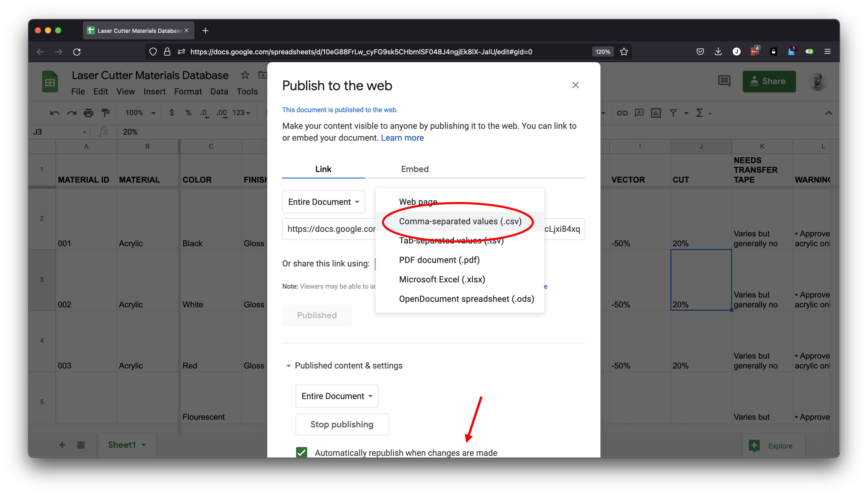Close the Publish to the web dialog
The height and width of the screenshot is (495, 868).
pos(575,85)
